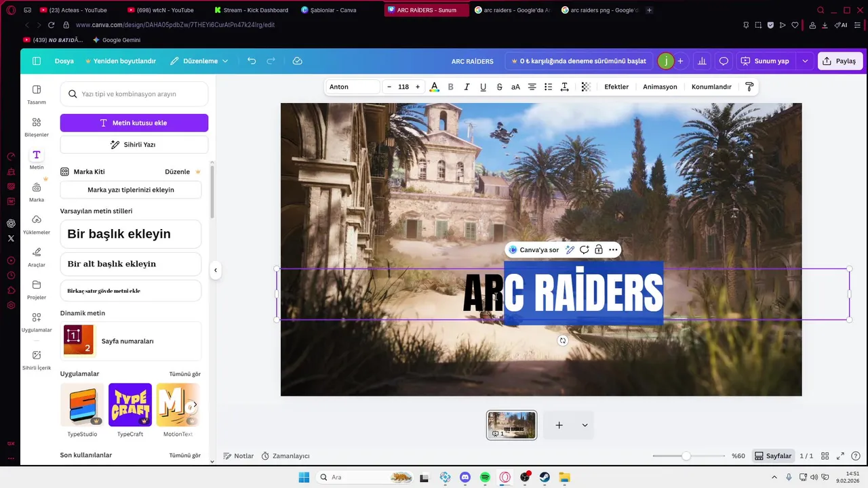Toggle the Canva main menu sidebar icon
Viewport: 868px width, 488px height.
tap(37, 61)
